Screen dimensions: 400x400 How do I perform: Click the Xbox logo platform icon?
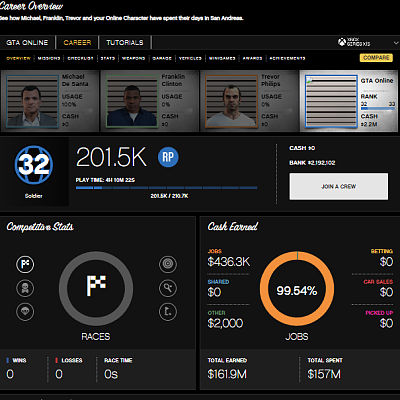342,42
